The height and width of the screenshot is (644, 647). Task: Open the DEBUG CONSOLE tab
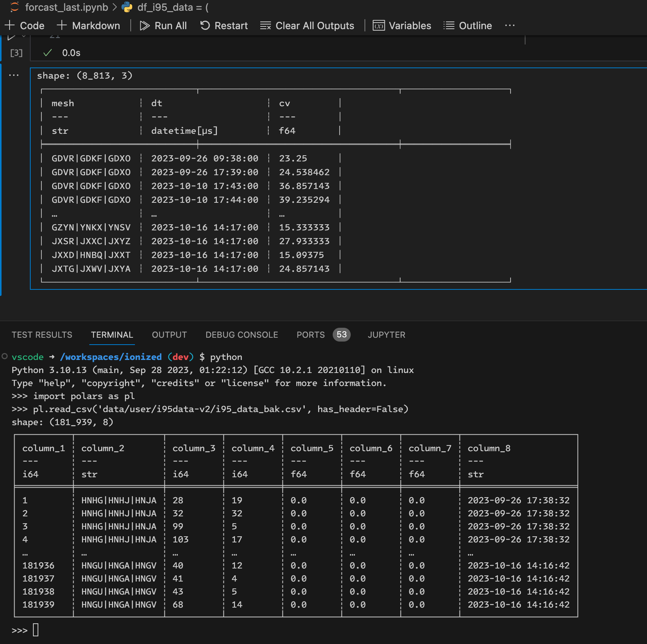(241, 335)
